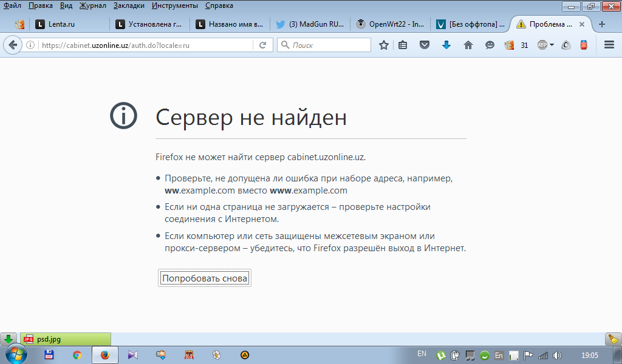622x364 pixels.
Task: Show site information via the info icon
Action: pos(30,45)
